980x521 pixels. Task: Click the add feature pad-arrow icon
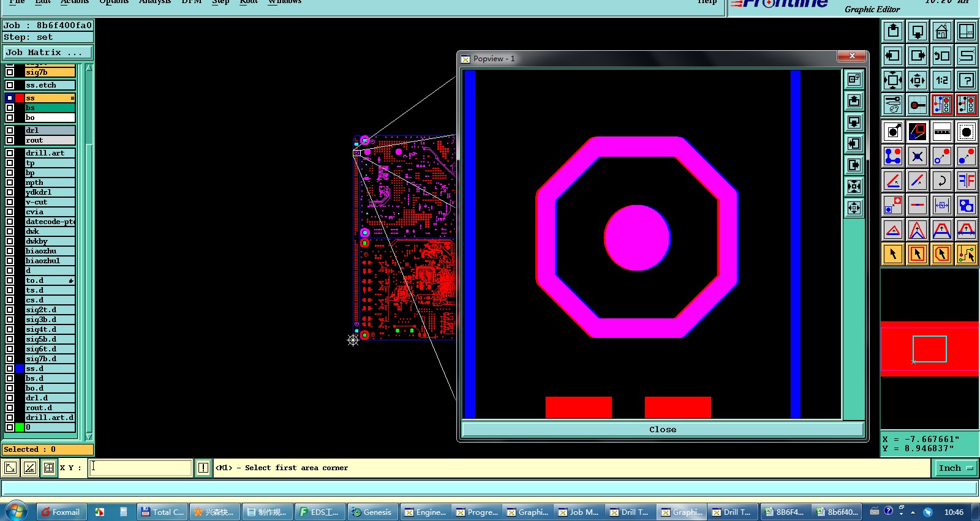[893, 132]
